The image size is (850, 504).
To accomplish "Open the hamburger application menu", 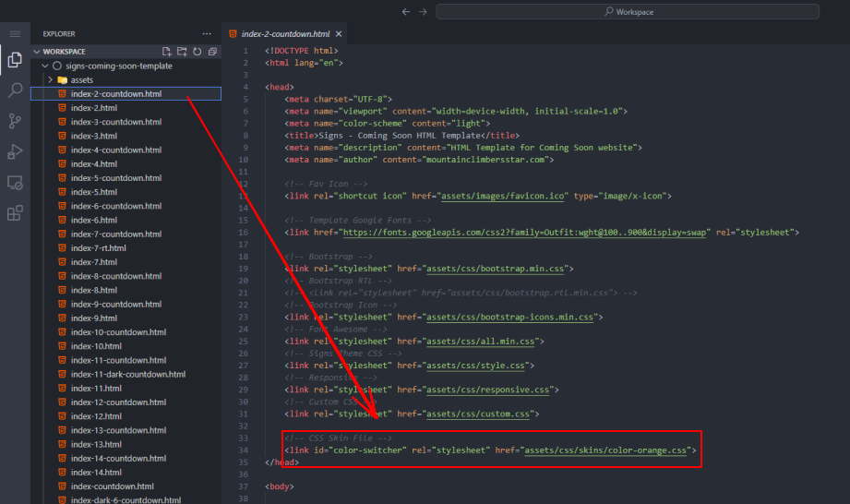I will click(15, 33).
